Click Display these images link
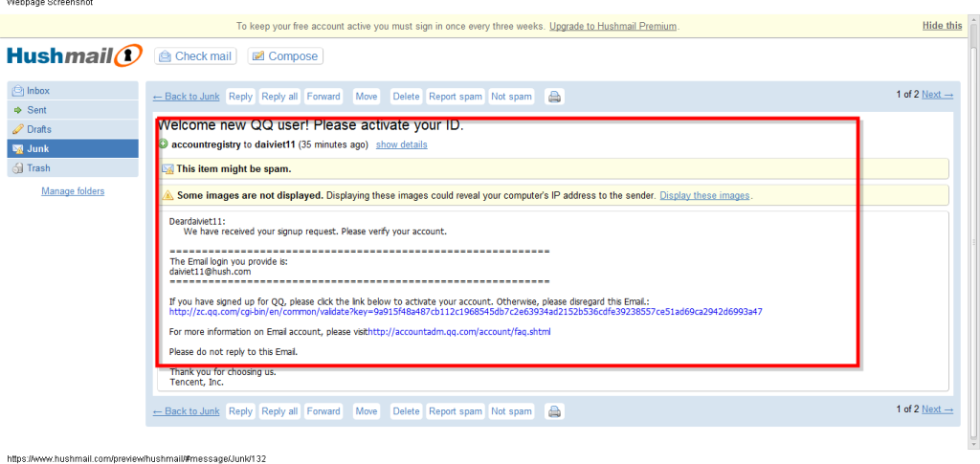Viewport: 980px width, 464px height. (x=704, y=195)
